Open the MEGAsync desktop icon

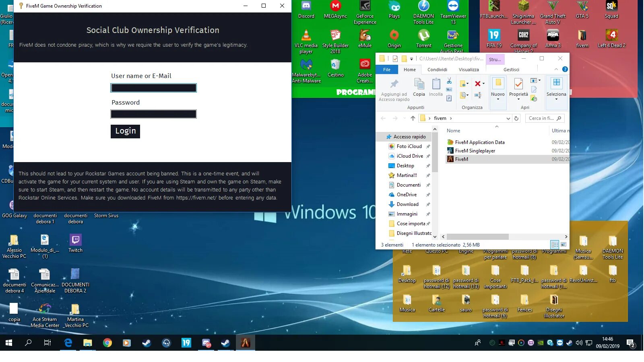(335, 10)
